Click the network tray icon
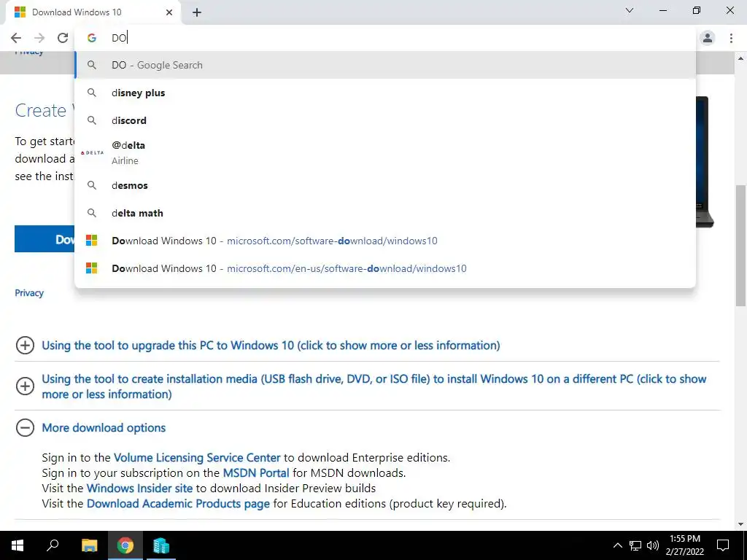Image resolution: width=747 pixels, height=560 pixels. pyautogui.click(x=635, y=545)
